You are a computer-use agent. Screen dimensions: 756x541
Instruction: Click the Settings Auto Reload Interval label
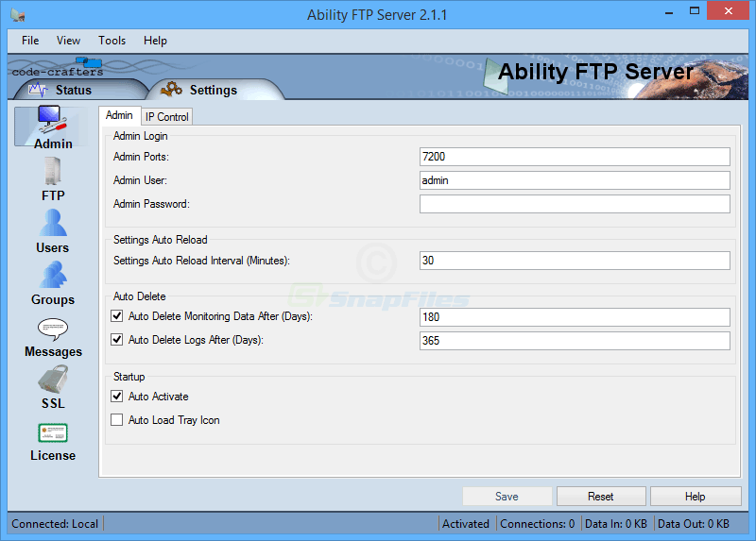[201, 261]
